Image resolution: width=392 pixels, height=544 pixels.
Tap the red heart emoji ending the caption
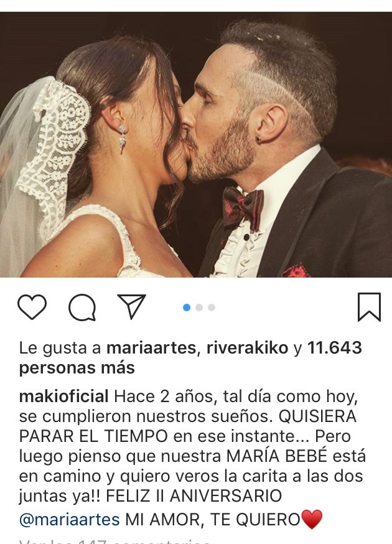pos(312,519)
